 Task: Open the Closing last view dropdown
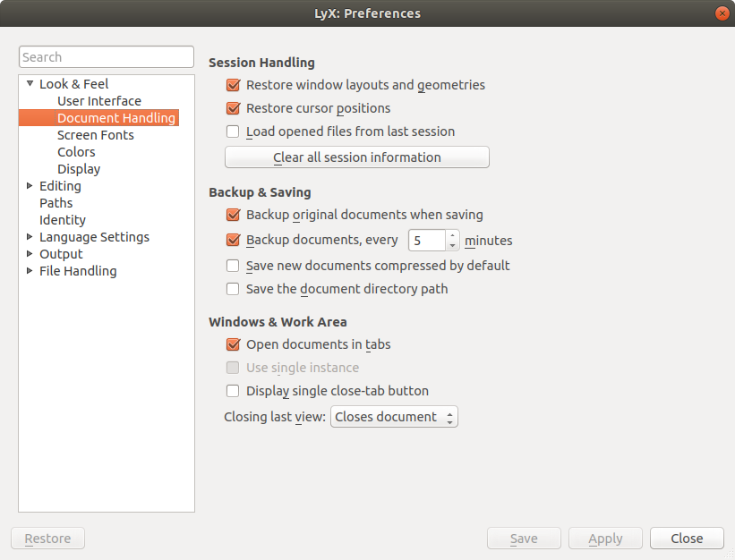[394, 417]
